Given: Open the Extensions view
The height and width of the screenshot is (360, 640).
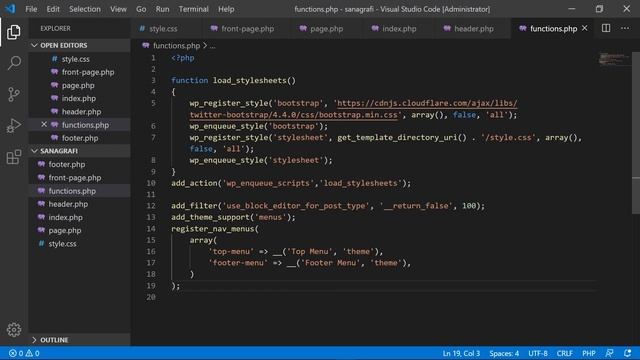Looking at the screenshot, I should pos(14,157).
